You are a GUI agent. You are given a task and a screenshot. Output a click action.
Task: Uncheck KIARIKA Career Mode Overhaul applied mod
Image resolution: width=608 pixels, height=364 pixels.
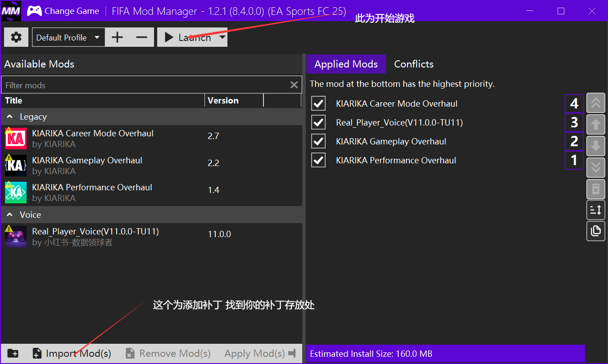[x=318, y=103]
